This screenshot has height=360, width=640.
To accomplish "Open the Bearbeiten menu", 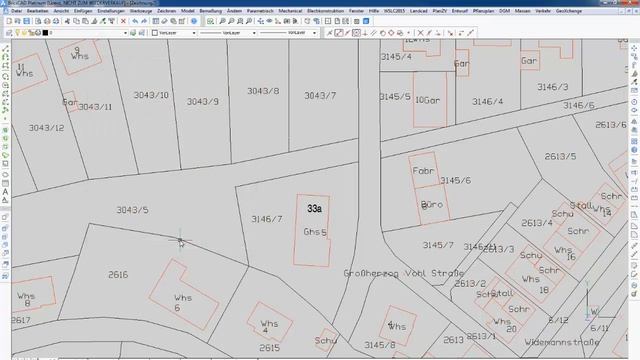I will 37,11.
